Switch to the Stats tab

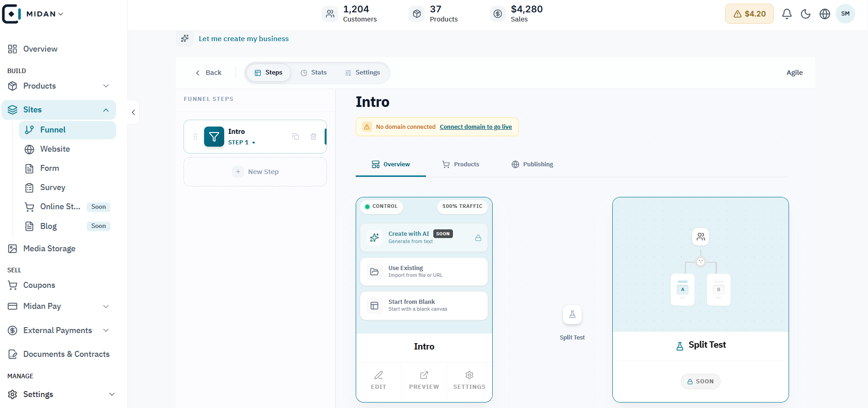coord(314,73)
